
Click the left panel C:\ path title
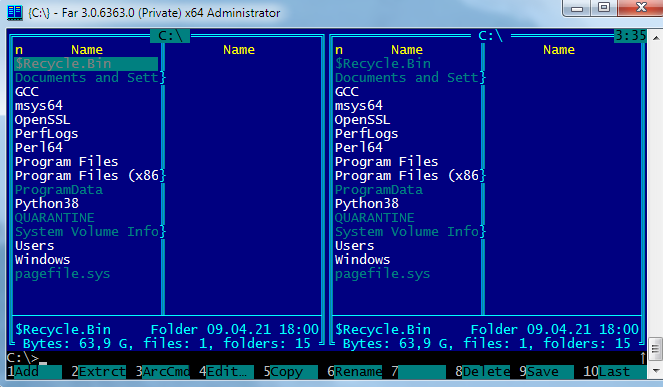170,36
